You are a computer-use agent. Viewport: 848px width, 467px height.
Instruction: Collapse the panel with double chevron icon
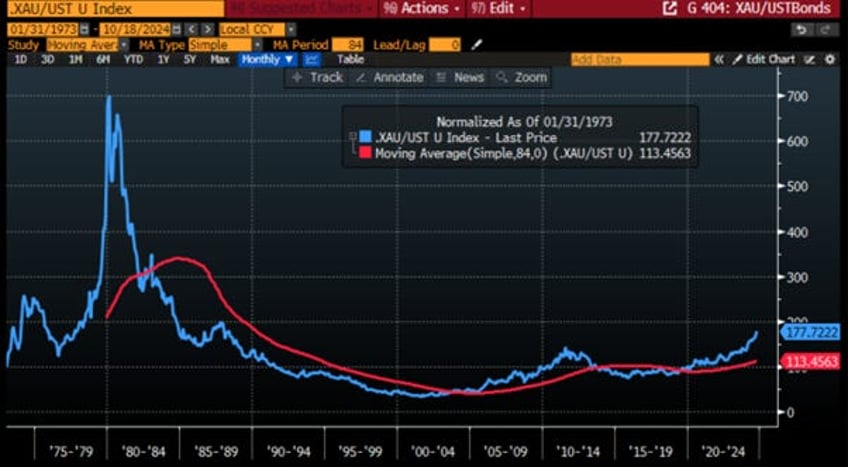tap(719, 59)
